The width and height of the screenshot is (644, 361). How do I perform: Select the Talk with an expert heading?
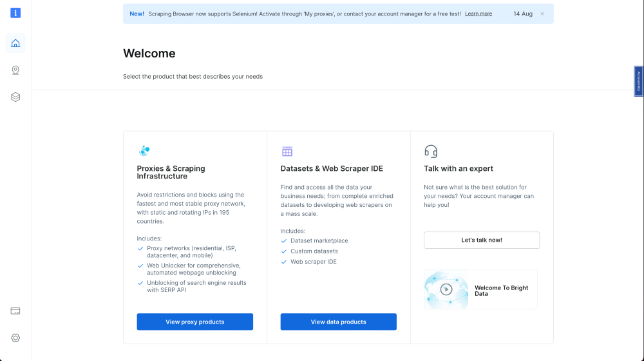point(459,168)
